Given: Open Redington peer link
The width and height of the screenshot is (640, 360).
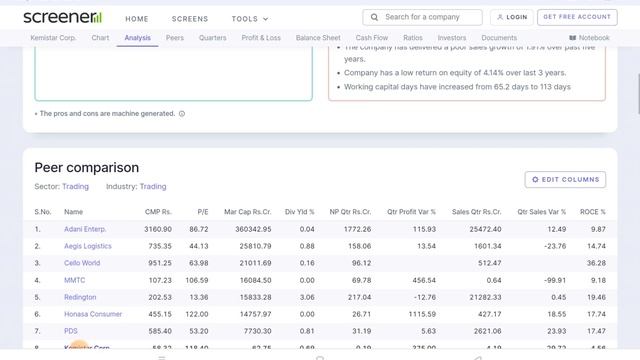Looking at the screenshot, I should pyautogui.click(x=80, y=297).
